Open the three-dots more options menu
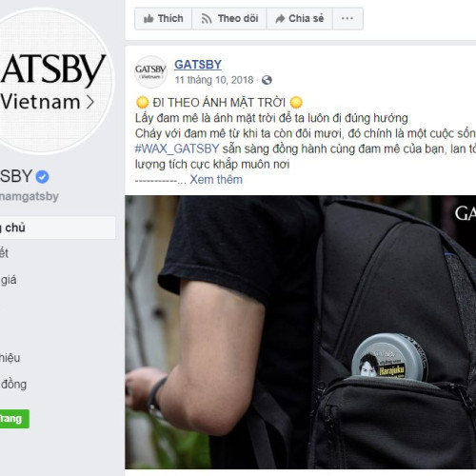Viewport: 476px width, 476px height. (x=347, y=19)
